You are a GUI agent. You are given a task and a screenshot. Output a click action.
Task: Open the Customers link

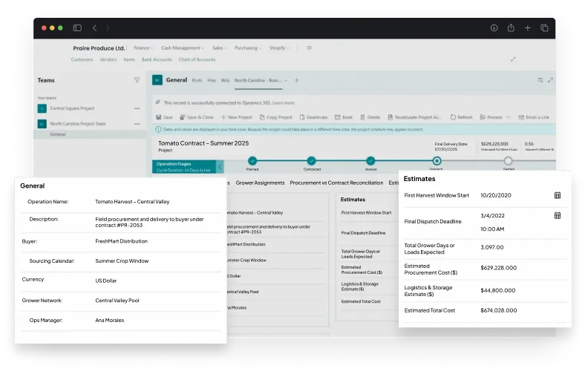coord(82,59)
